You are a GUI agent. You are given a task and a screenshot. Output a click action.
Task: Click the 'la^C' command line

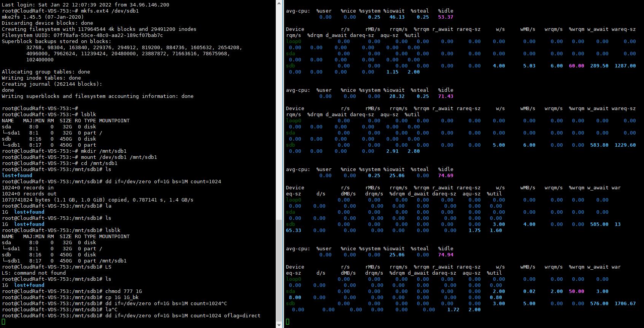click(111, 310)
